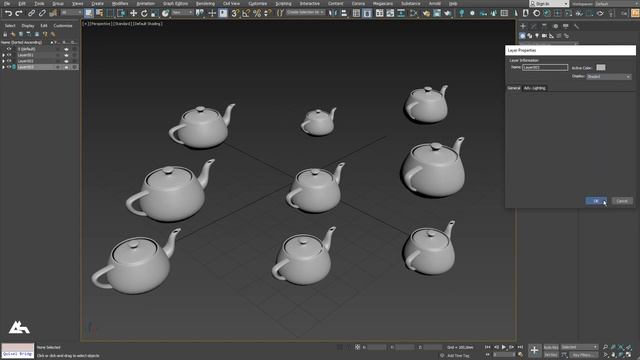Open the Modify command panel tab

[533, 26]
